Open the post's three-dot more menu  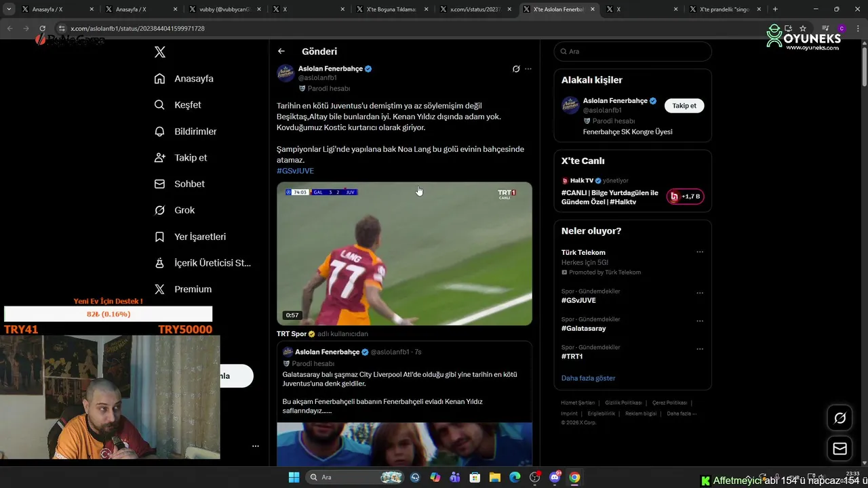(528, 68)
